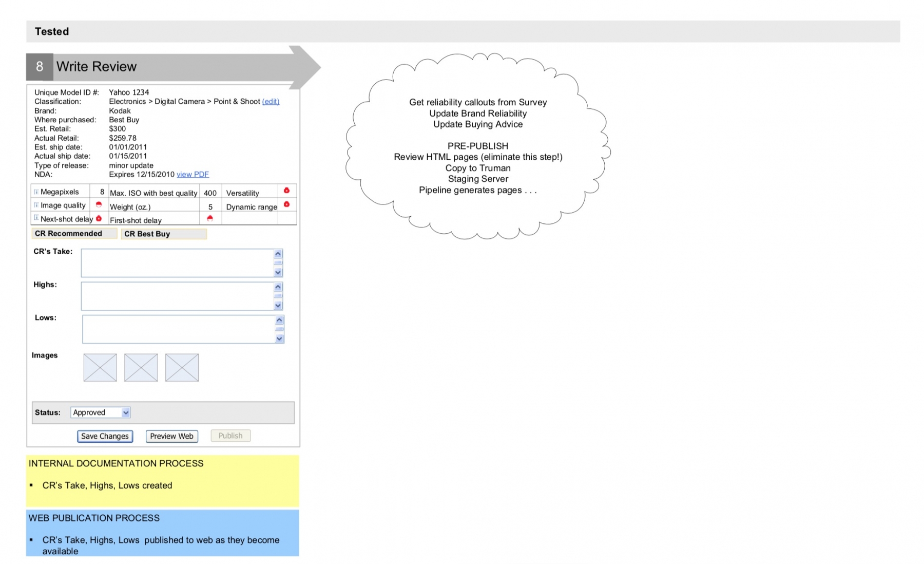Click 'PRE-PUBLISH' in the cloud note

(478, 146)
